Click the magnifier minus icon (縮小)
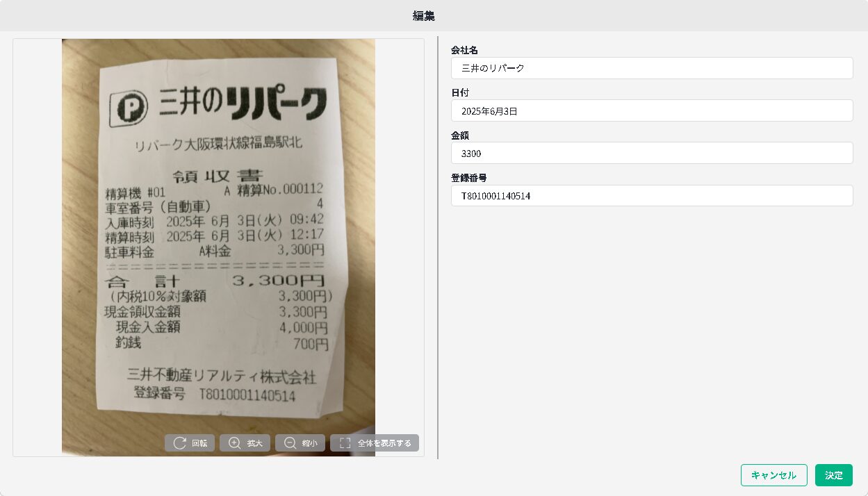Screen dimensions: 868x496 (x=290, y=443)
